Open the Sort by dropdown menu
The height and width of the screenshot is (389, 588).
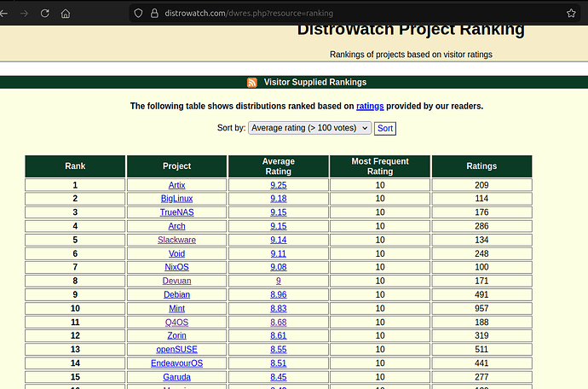309,128
